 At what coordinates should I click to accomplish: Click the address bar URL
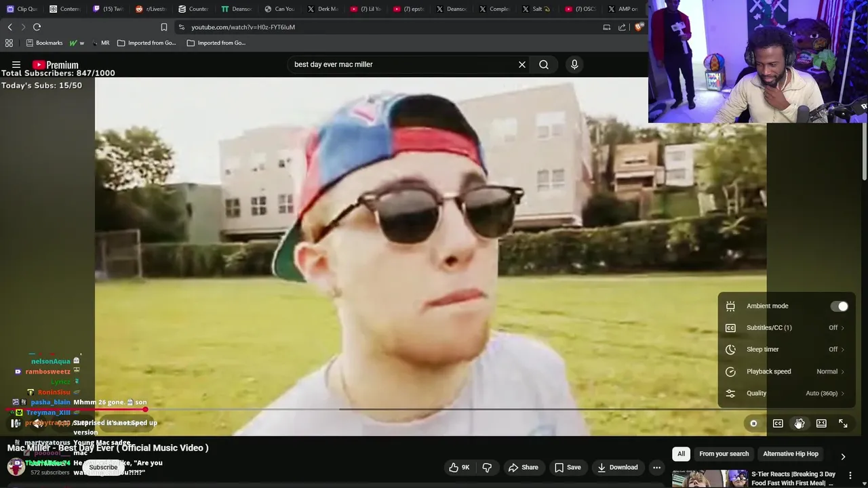(x=243, y=27)
